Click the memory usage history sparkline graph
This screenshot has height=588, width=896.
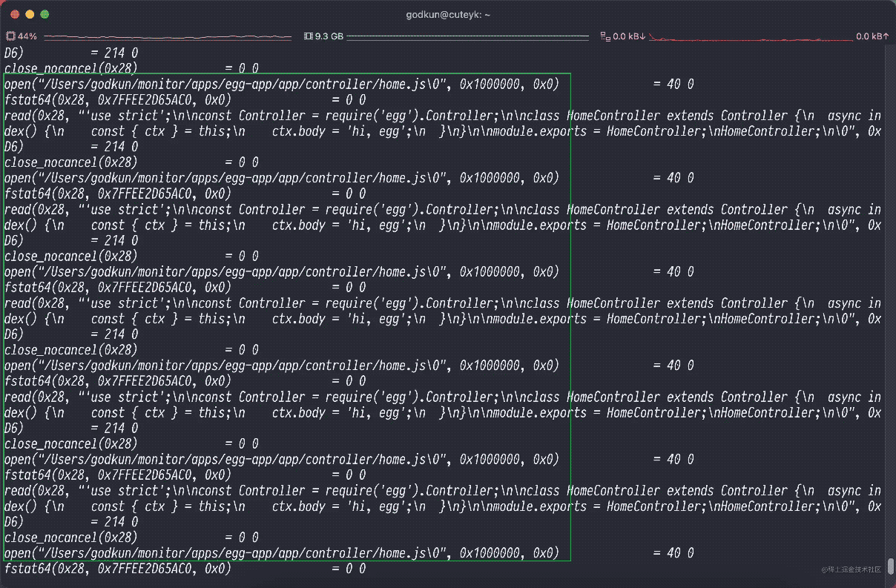[467, 36]
